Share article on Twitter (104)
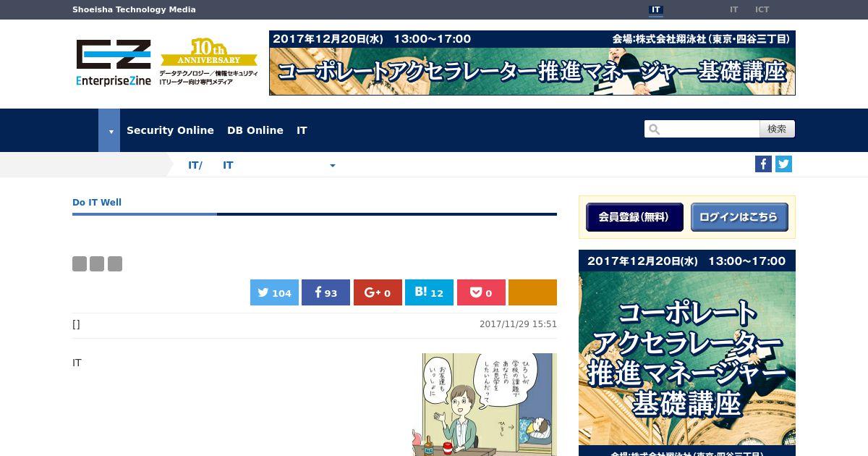 (274, 292)
